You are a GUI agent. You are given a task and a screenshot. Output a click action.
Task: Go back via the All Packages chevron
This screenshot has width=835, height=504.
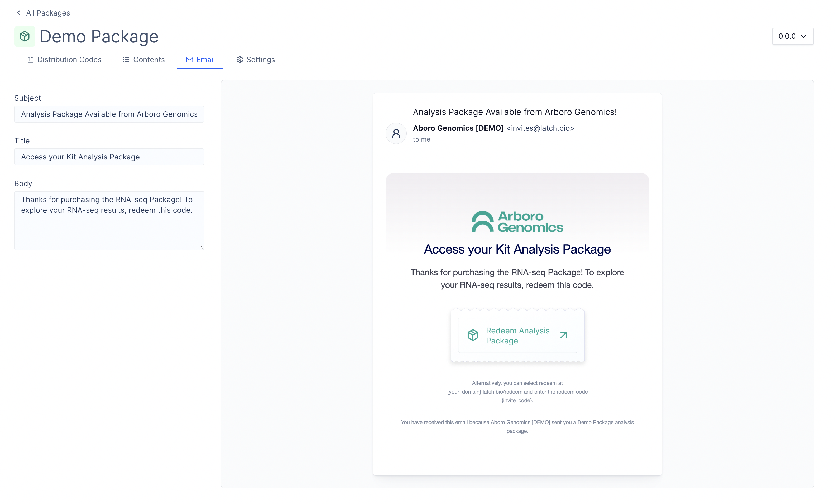tap(19, 13)
